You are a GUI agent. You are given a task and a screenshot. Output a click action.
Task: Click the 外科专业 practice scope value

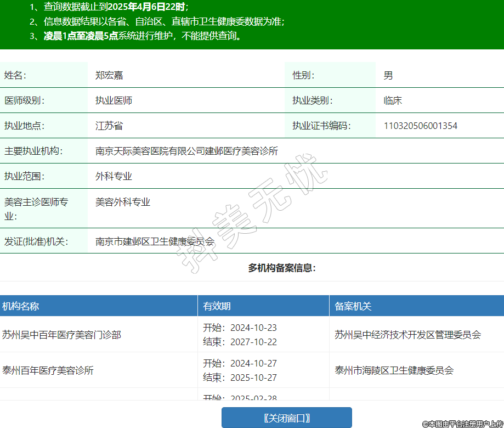[114, 177]
